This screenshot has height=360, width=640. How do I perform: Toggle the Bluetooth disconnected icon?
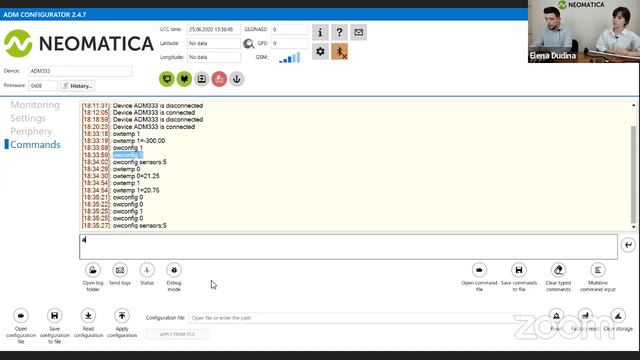pos(339,52)
